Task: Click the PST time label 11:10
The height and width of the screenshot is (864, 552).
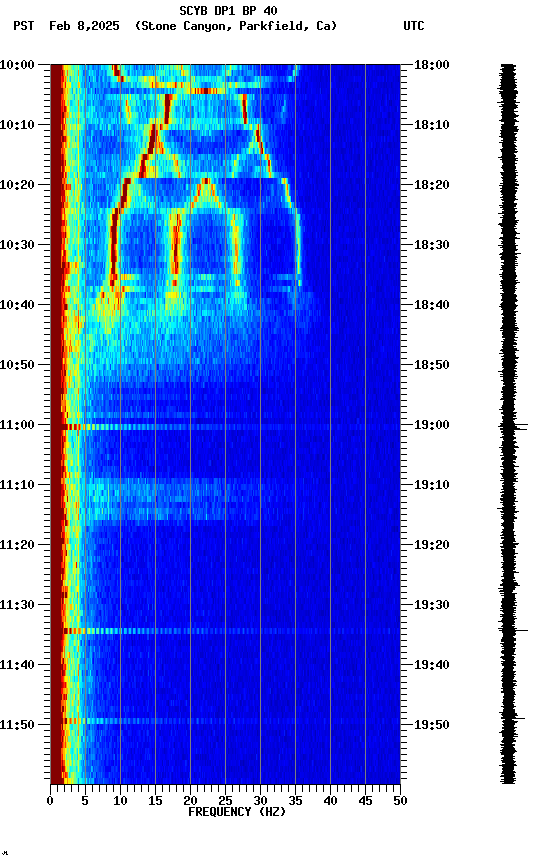Action: click(17, 485)
